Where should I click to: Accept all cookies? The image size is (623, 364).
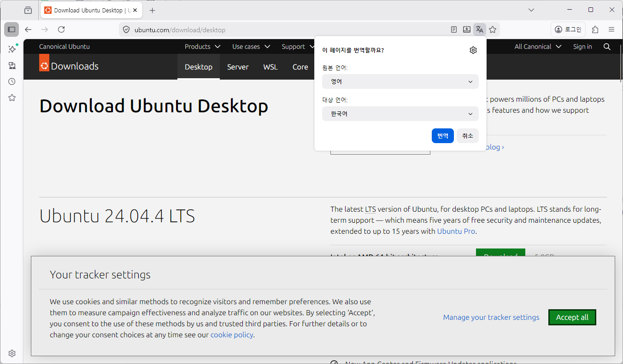click(572, 317)
